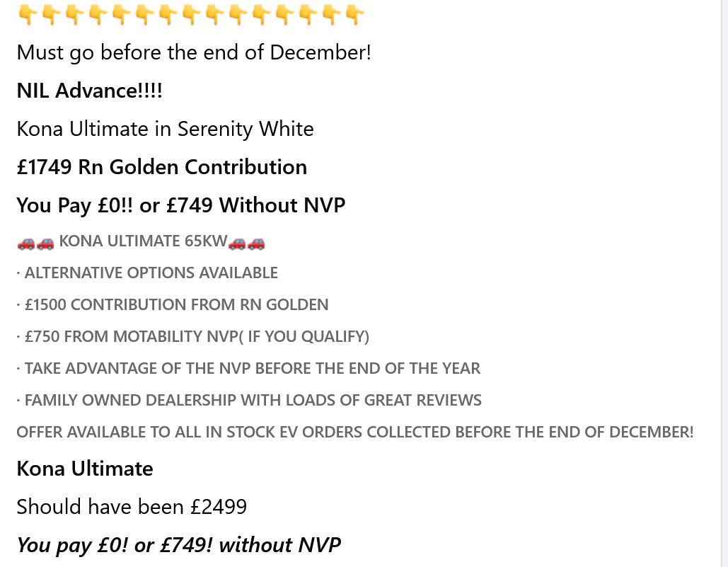
Task: Click the 'TAKE ADVANTAGE OF THE NVP' bullet
Action: coord(252,369)
